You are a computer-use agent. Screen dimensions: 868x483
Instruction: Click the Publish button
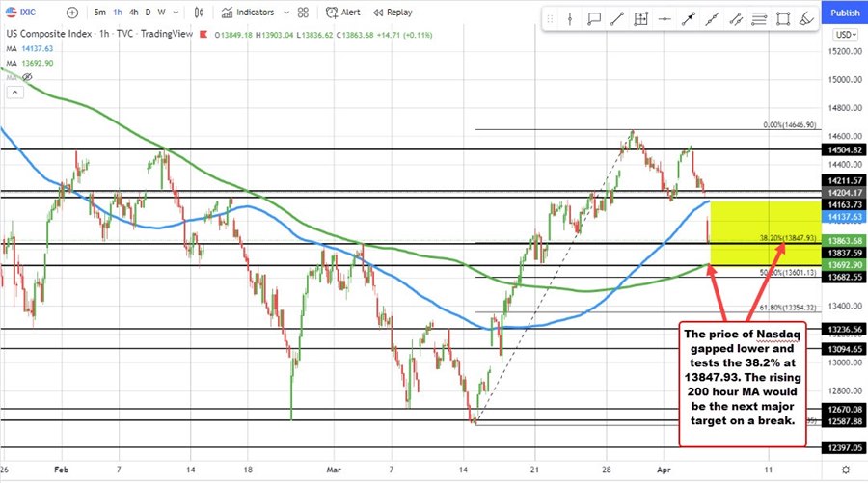845,13
